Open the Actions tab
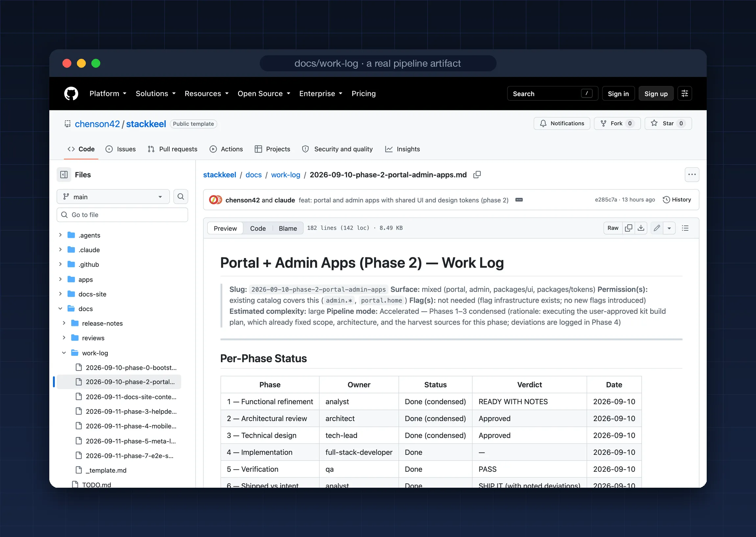This screenshot has width=756, height=537. tap(226, 149)
